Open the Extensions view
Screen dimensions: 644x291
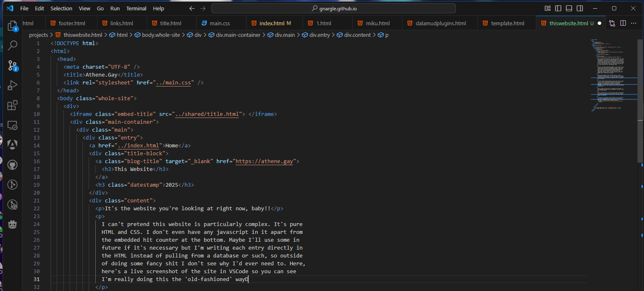click(12, 105)
